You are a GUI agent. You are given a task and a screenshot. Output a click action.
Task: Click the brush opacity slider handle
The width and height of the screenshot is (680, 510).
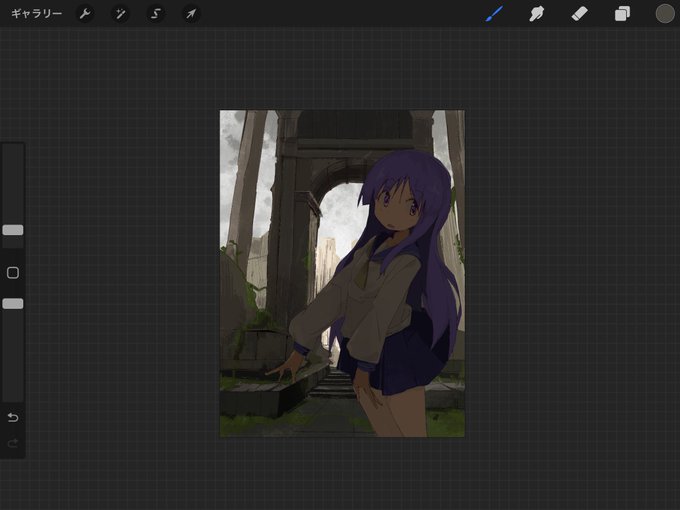tap(13, 304)
